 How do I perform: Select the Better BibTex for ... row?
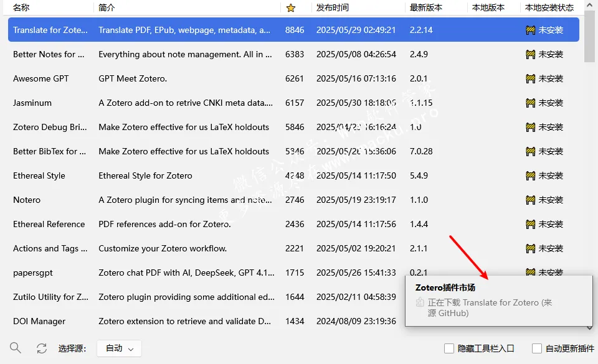[x=293, y=152]
